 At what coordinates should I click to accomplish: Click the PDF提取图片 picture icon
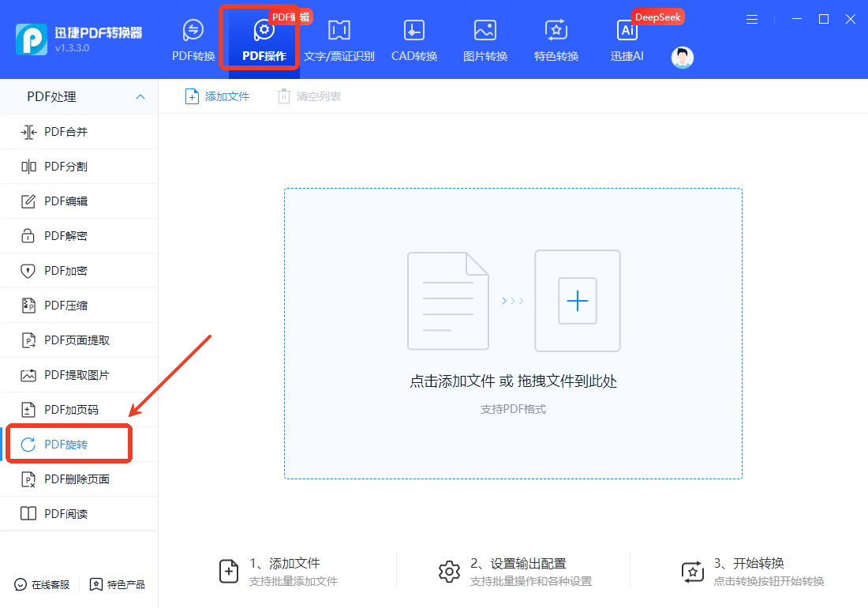pos(28,375)
